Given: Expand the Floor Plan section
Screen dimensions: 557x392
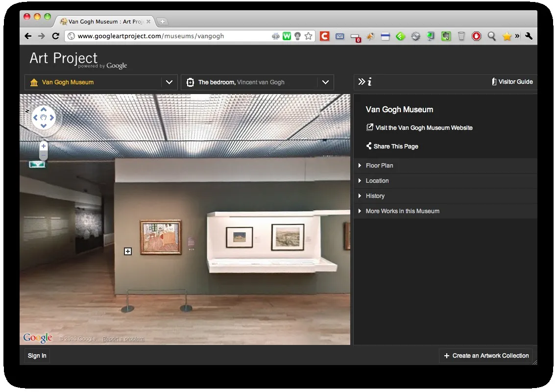Looking at the screenshot, I should (445, 166).
